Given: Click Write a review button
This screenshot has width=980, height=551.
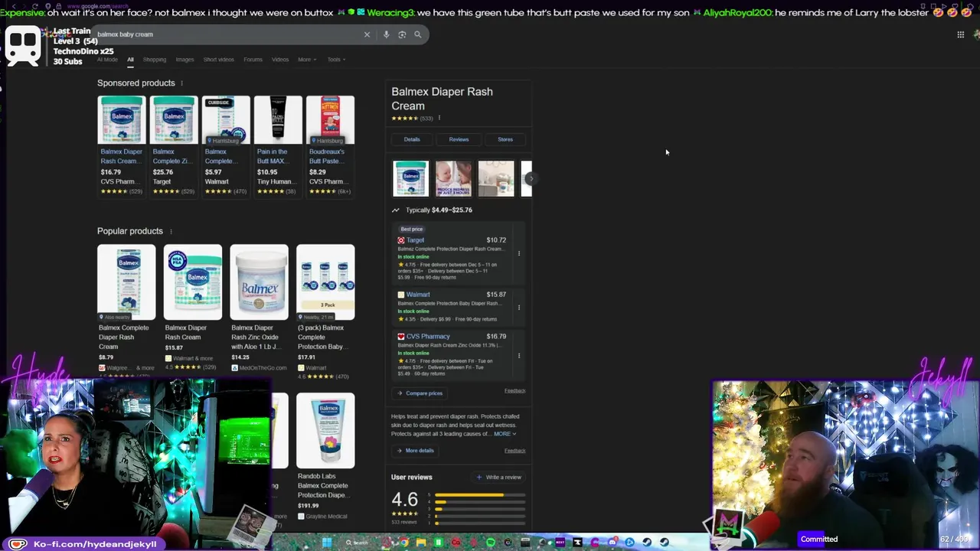Looking at the screenshot, I should [499, 478].
